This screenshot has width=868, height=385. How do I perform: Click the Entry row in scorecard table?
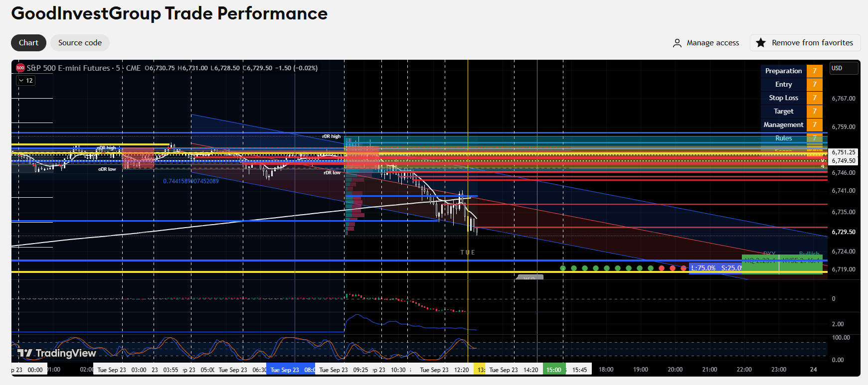[x=792, y=84]
